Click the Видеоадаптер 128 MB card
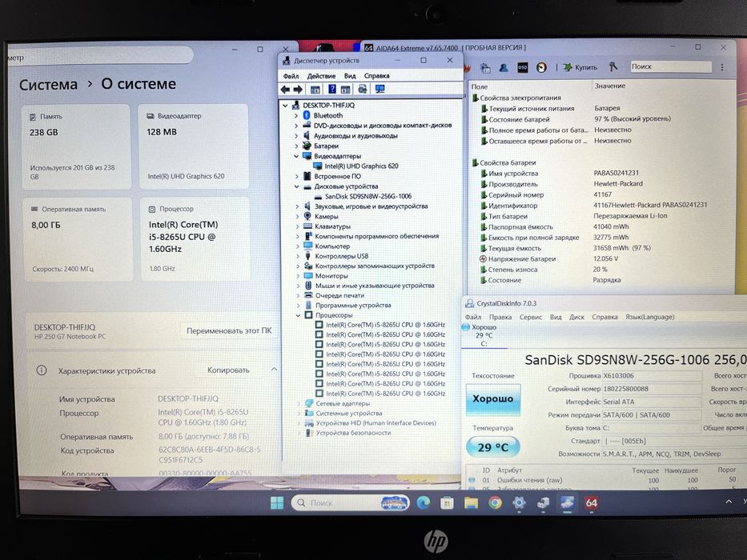Screen dimensions: 747x560 coord(193,146)
